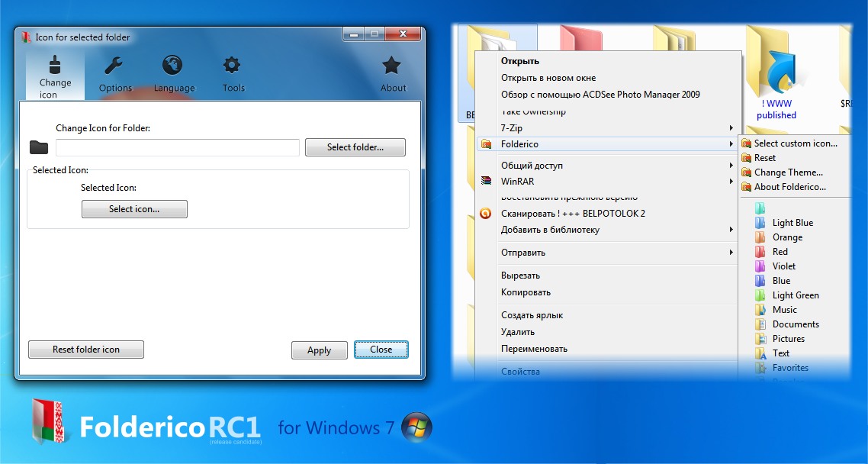Click the unlabeled teal folder icon above Light Blue
Image resolution: width=868 pixels, height=464 pixels.
tap(760, 208)
